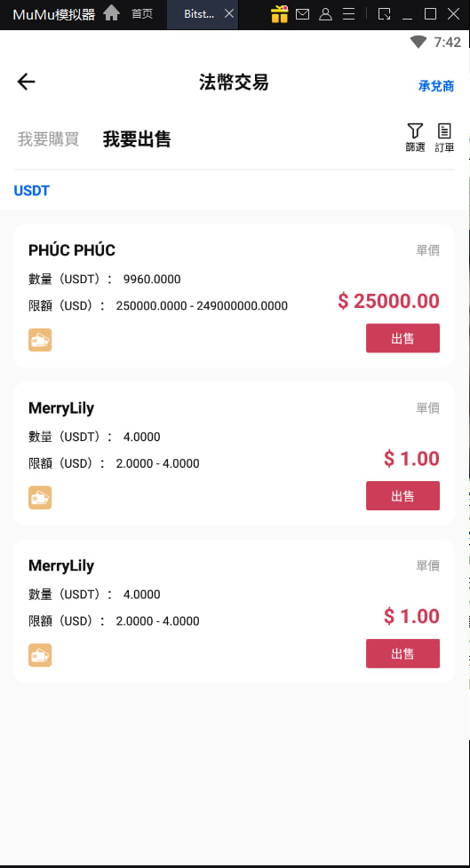
Task: Close the Bitst... emulator tab
Action: point(229,14)
